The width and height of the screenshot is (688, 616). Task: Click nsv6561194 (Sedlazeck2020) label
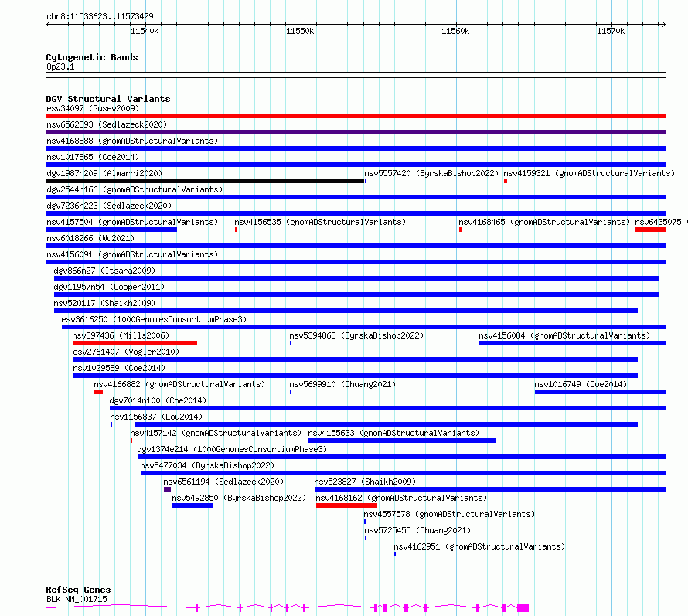tap(223, 482)
